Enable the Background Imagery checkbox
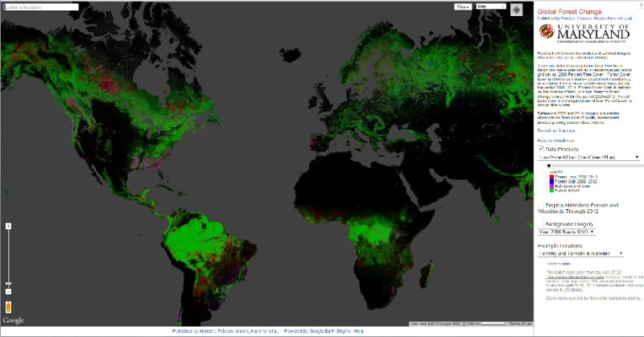 point(541,224)
